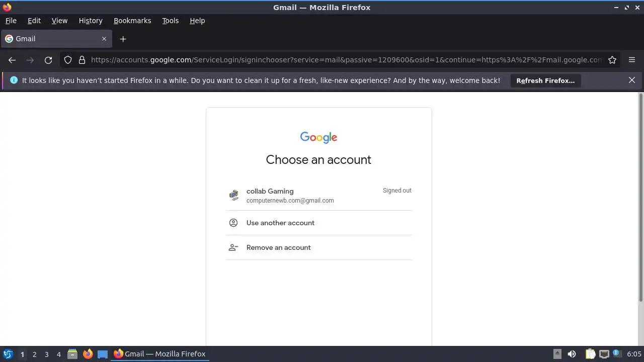
Task: Open the network tray icon
Action: click(x=604, y=354)
